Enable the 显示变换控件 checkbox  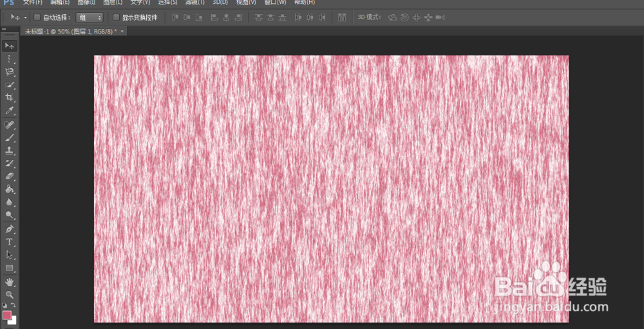pos(116,17)
